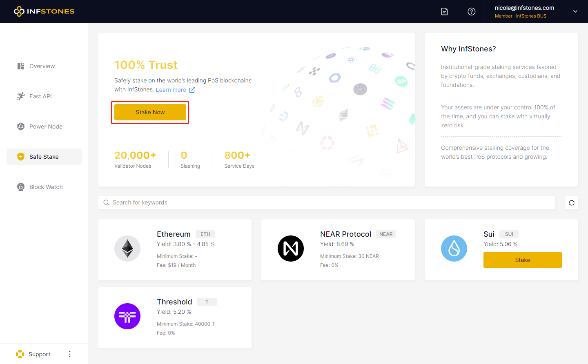
Task: Click the 100% Trust heading
Action: (x=146, y=65)
